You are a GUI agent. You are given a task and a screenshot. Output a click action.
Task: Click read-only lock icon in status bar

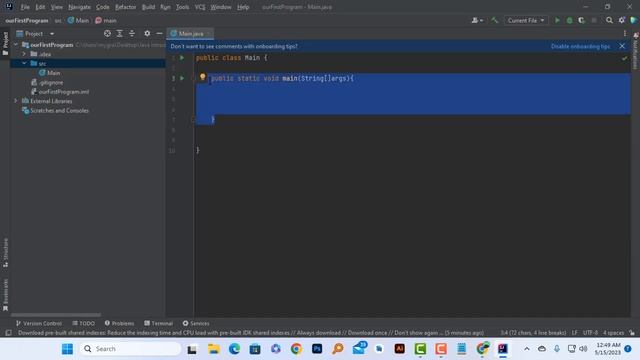point(632,333)
